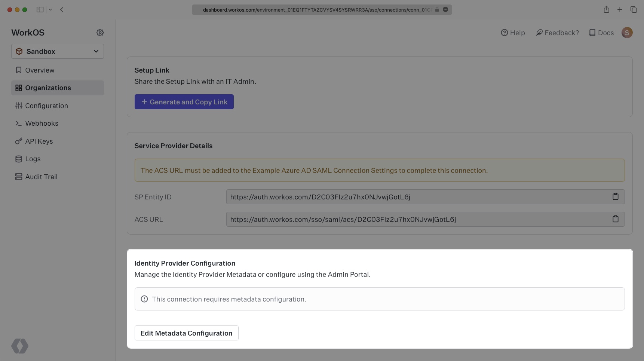Click Generate and Copy Link button
The height and width of the screenshot is (361, 644).
(x=184, y=102)
